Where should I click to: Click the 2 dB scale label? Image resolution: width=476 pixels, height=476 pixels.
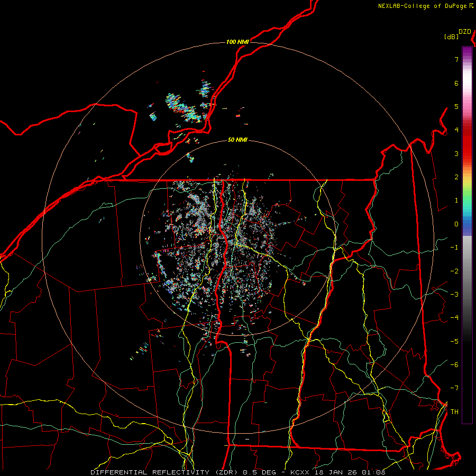[x=456, y=177]
